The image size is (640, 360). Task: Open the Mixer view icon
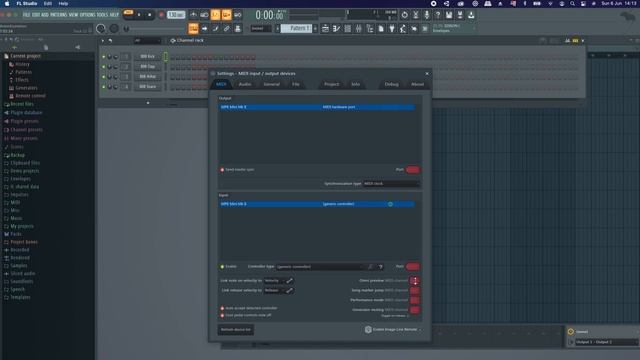point(358,29)
